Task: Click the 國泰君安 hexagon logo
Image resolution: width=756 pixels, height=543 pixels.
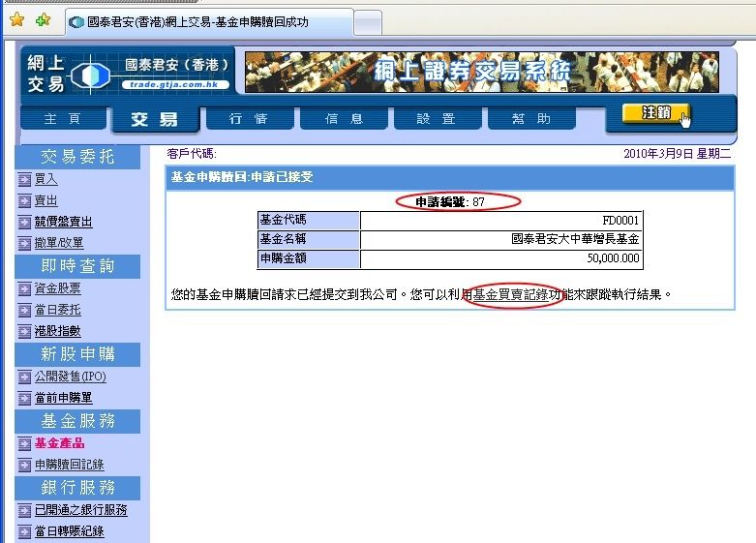Action: (91, 75)
